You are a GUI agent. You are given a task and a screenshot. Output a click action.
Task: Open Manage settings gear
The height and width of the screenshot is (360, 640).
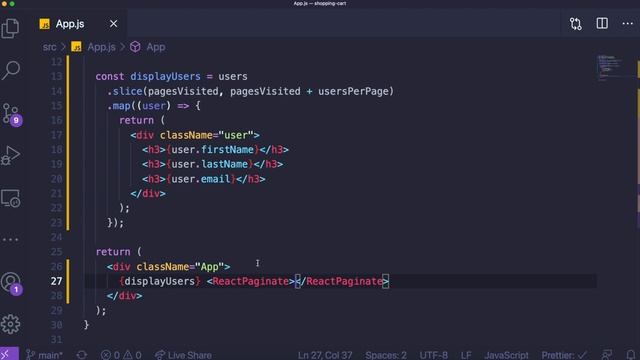pos(11,324)
